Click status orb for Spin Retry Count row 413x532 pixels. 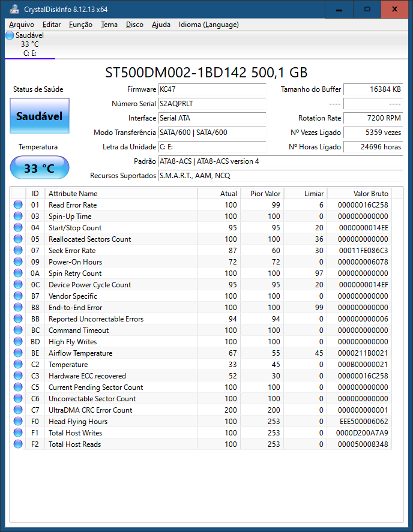(18, 273)
